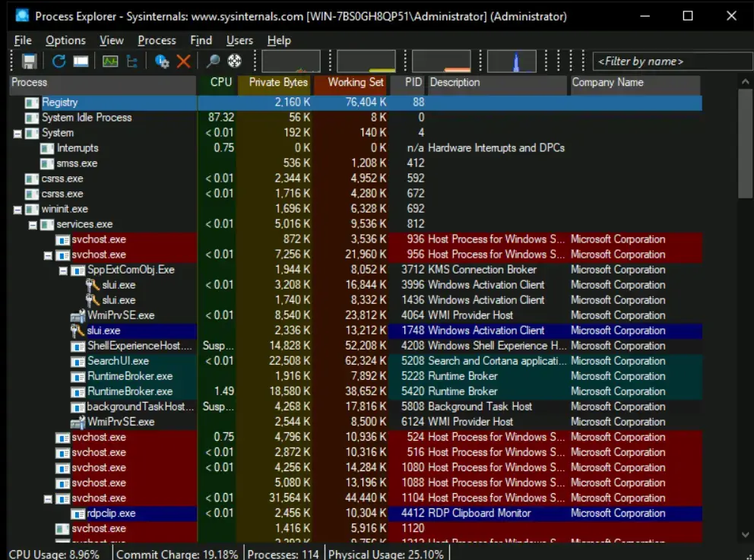
Task: Click the RuntimeBroker.exe icon for PID 5228
Action: click(x=78, y=377)
